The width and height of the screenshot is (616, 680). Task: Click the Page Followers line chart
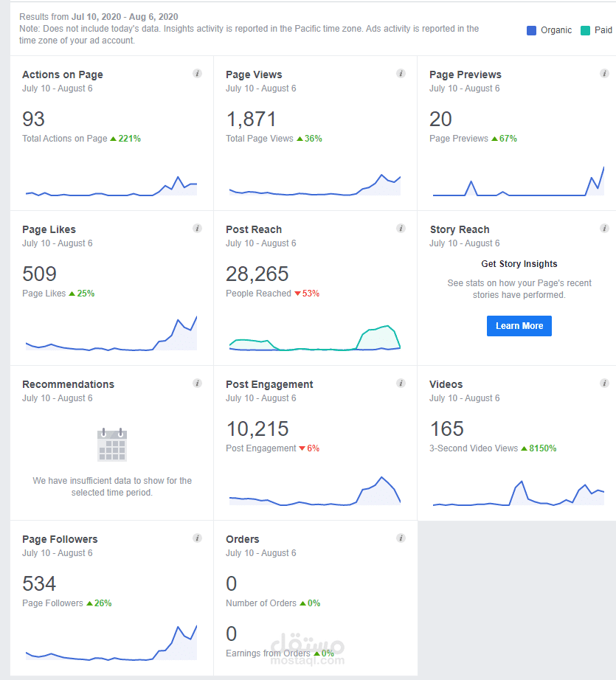tap(111, 642)
